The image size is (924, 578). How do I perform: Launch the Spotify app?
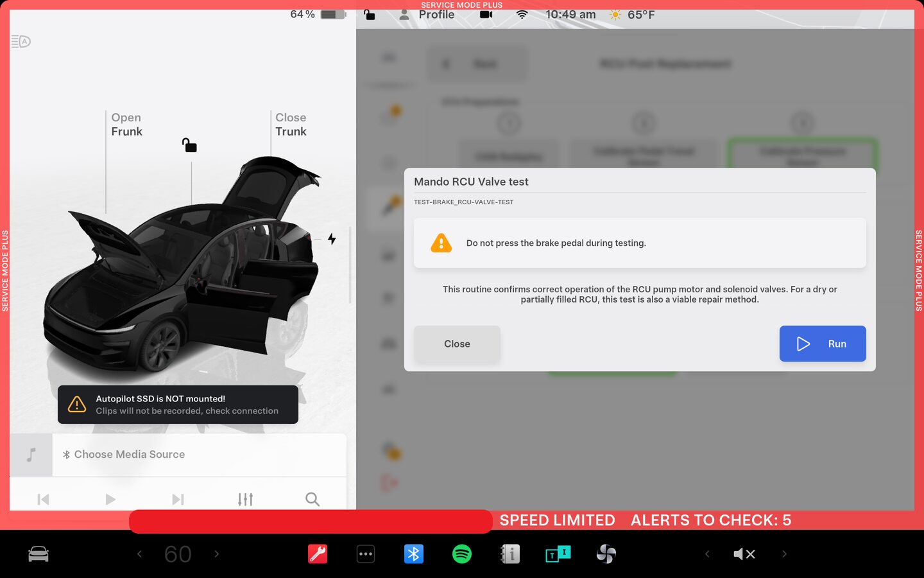[462, 554]
